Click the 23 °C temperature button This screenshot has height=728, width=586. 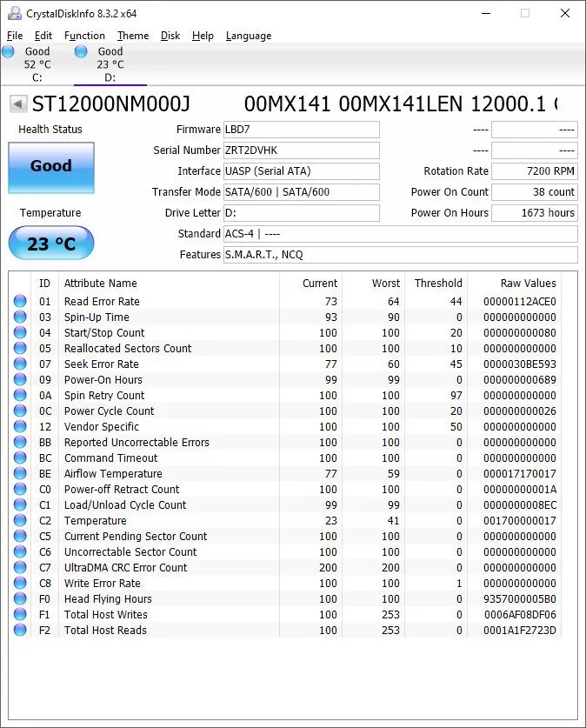click(51, 243)
